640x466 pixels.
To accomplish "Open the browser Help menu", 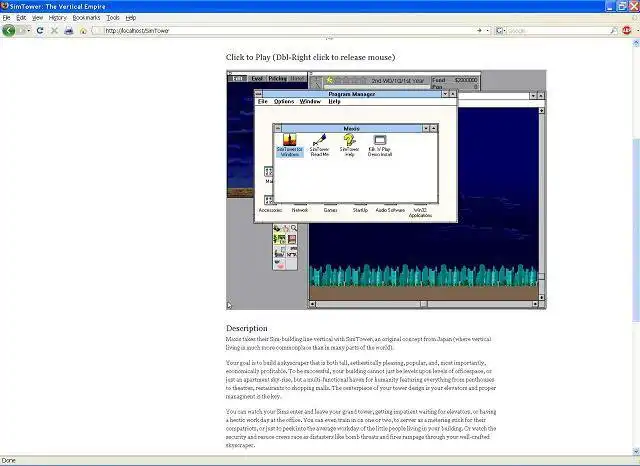I will pyautogui.click(x=131, y=18).
